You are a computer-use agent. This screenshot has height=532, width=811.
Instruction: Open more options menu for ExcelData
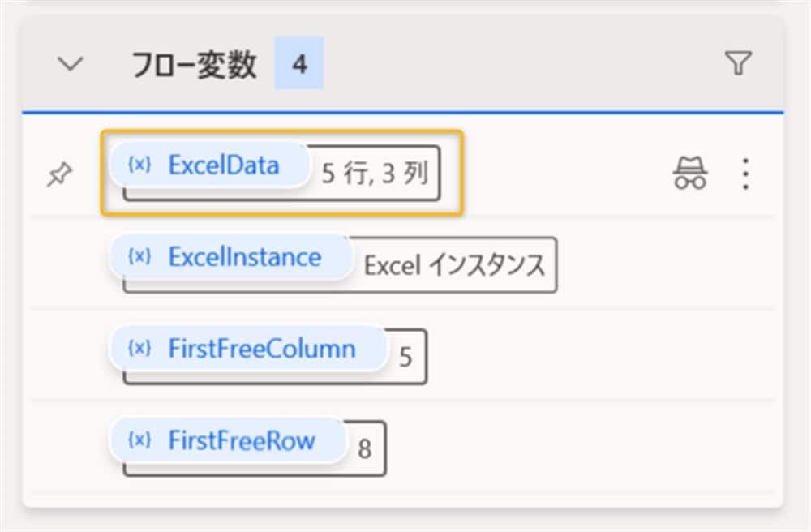pos(745,174)
